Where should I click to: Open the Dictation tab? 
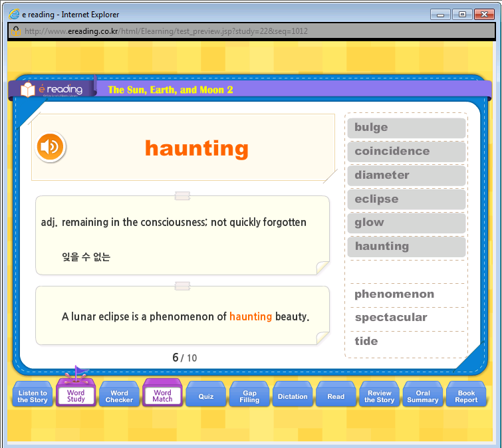pos(293,395)
